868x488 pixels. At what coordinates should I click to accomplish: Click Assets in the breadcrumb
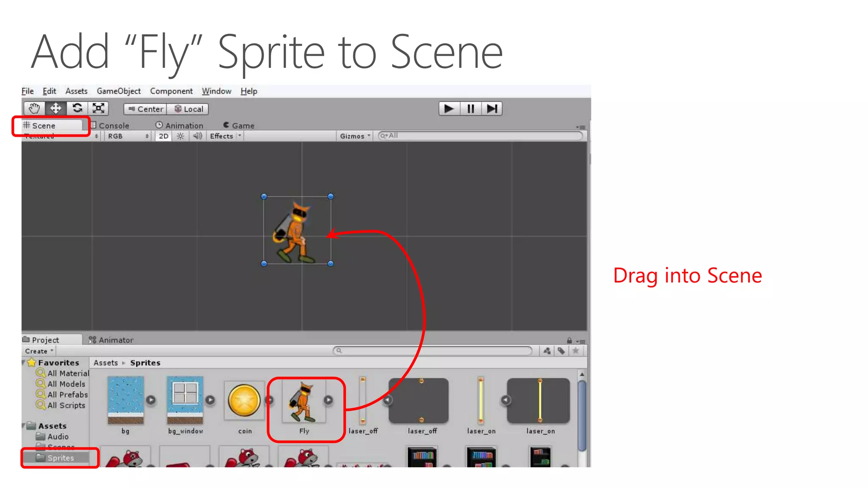[106, 363]
